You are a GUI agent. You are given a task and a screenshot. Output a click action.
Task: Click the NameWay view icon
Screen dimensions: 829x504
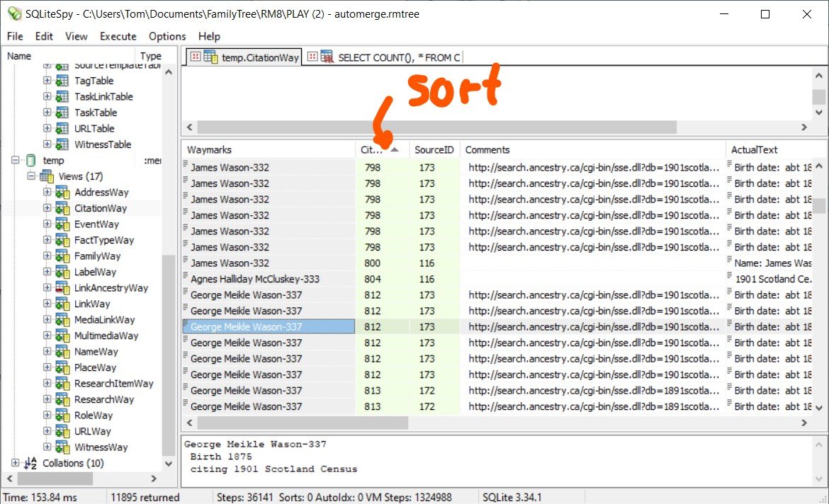(x=62, y=351)
